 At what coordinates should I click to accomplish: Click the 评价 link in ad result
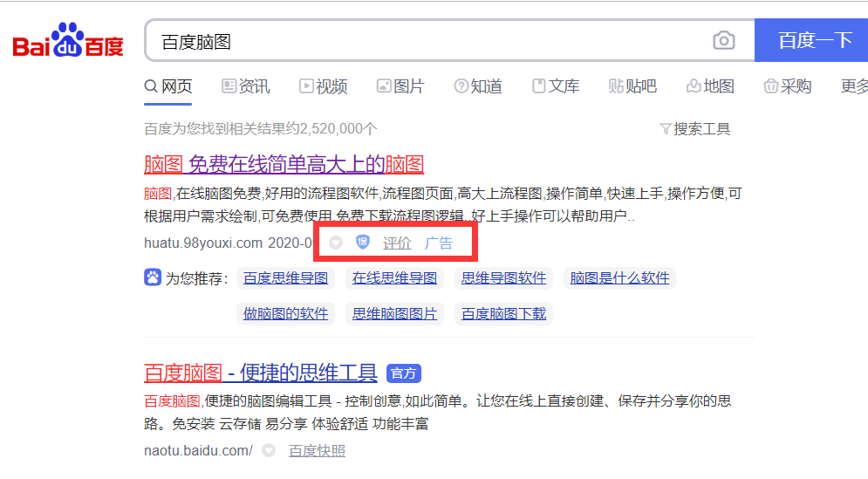pos(397,243)
